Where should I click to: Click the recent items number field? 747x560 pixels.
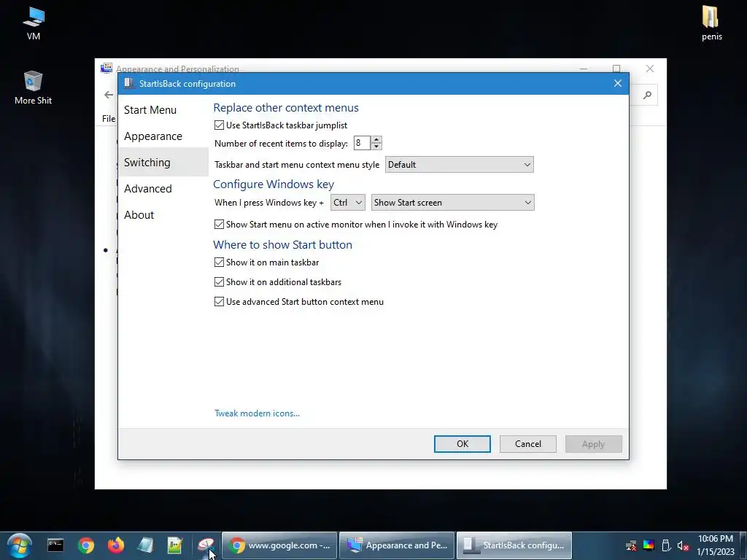[362, 143]
